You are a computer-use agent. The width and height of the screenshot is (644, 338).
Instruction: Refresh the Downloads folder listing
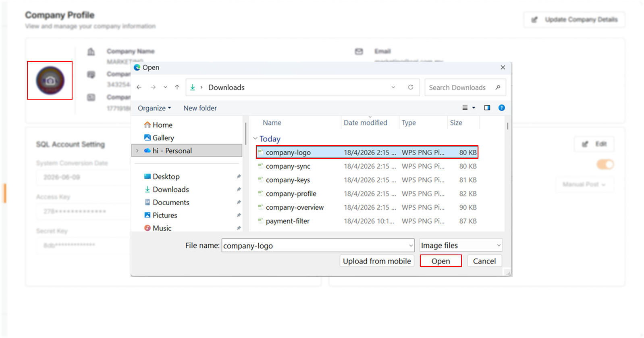(410, 87)
